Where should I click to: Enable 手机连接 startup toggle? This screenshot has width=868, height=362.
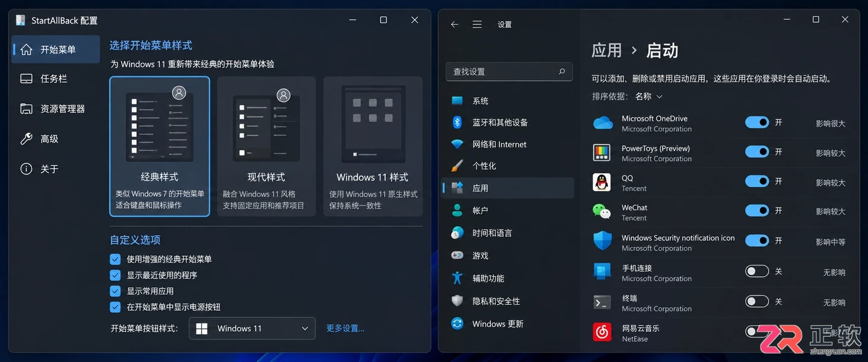757,271
